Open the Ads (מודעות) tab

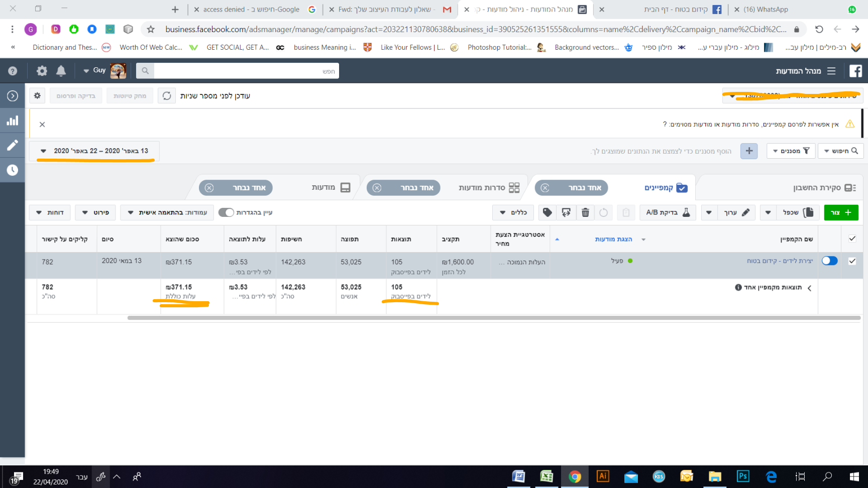click(331, 187)
